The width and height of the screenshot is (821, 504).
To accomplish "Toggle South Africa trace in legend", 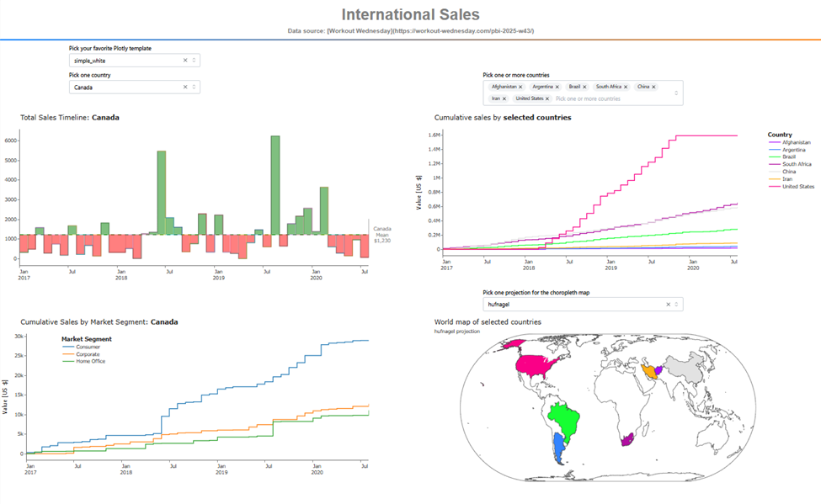I will pos(790,164).
